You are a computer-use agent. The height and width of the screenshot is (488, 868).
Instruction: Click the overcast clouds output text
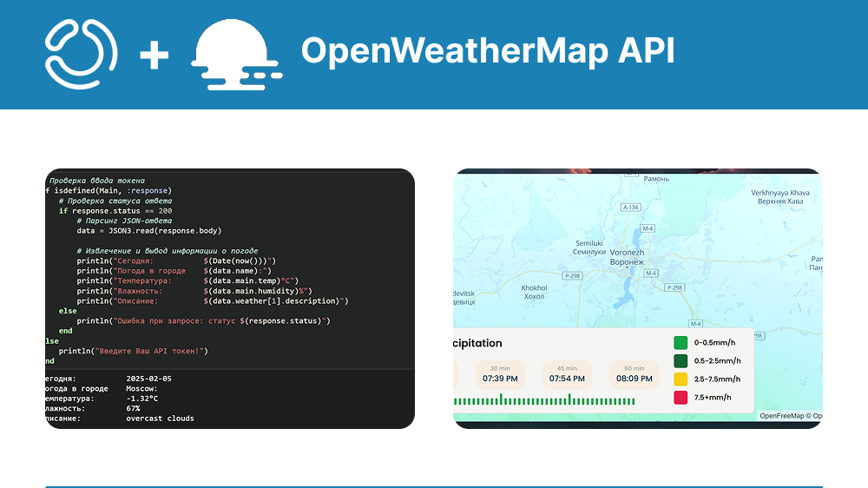(160, 419)
